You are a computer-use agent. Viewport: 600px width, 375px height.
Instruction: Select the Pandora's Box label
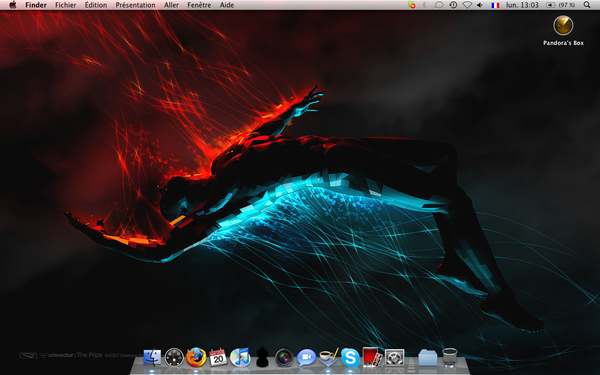(563, 43)
